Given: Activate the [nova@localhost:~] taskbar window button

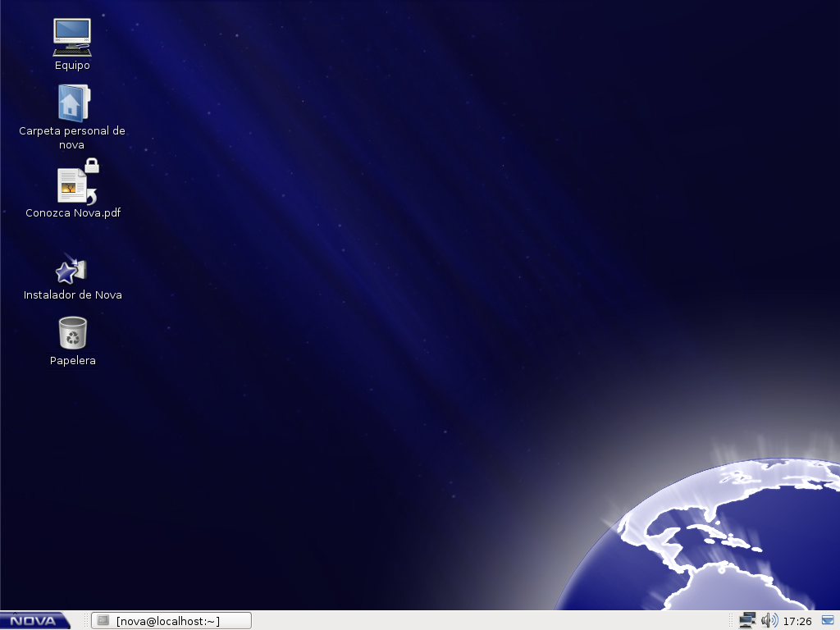Looking at the screenshot, I should 171,620.
